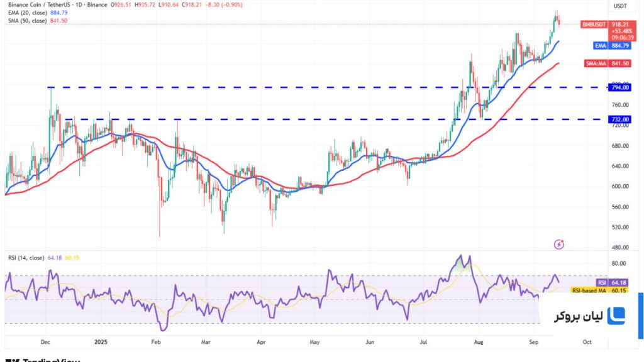Screen dimensions: 644x362
Task: Click the close price value C918.21
Action: (x=192, y=5)
